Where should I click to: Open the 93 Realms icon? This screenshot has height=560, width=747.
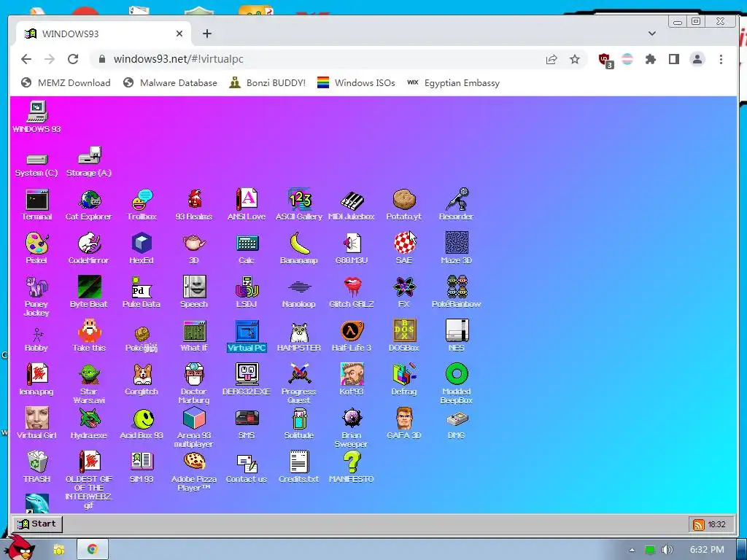(x=194, y=204)
